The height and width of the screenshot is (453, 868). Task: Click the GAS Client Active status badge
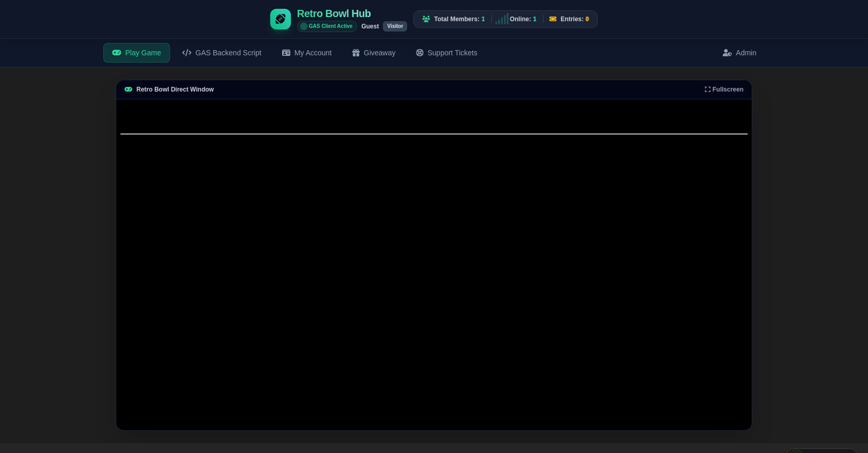[x=327, y=26]
